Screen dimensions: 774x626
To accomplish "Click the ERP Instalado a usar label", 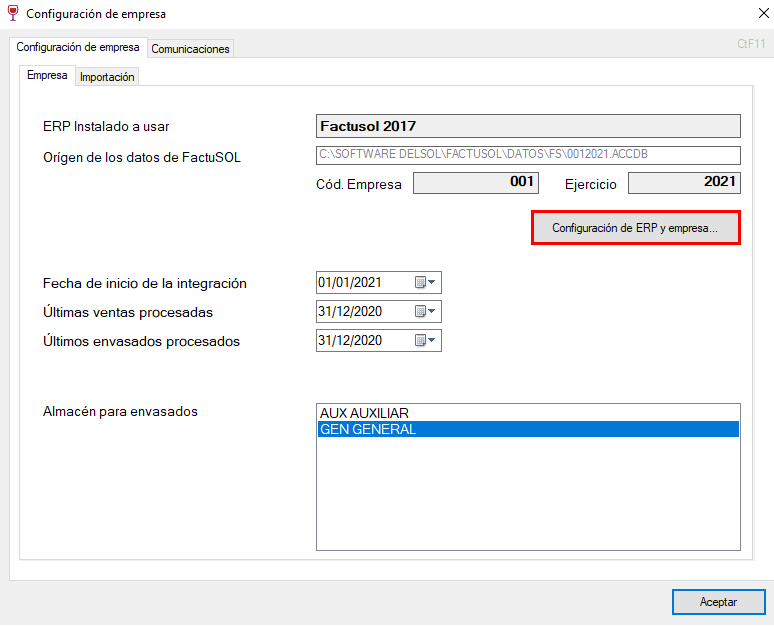I will tap(106, 126).
